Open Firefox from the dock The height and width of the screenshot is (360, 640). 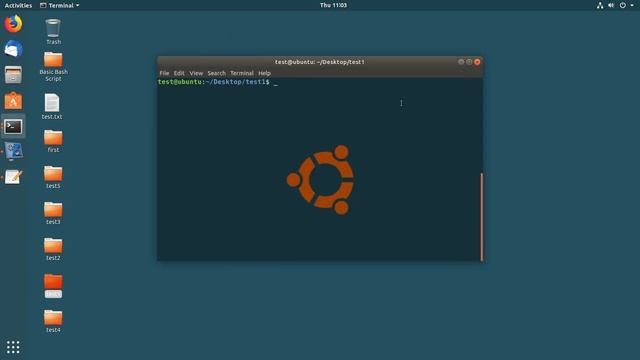[x=13, y=24]
